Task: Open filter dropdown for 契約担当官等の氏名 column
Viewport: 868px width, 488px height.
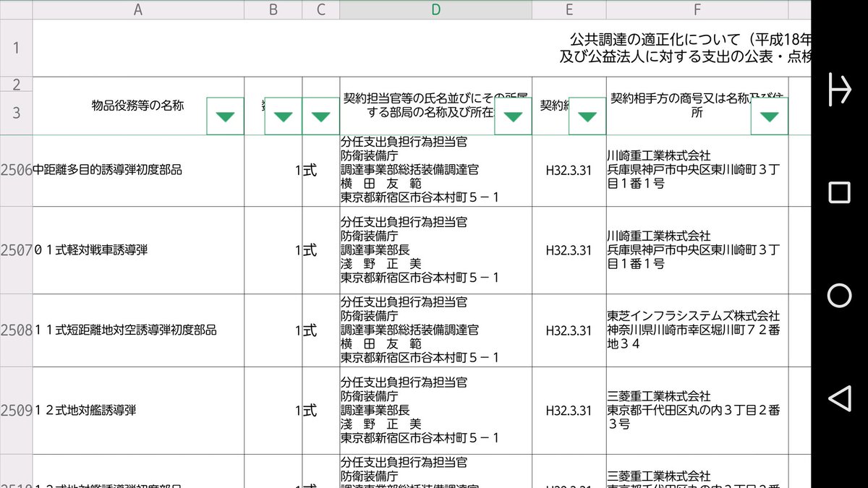Action: click(x=513, y=116)
